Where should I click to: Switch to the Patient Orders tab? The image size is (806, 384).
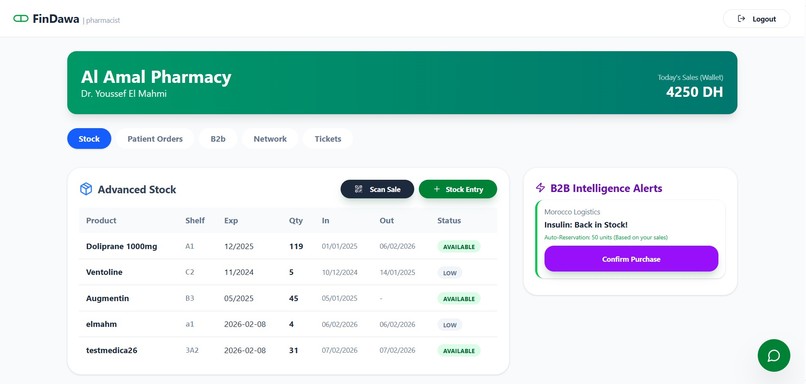click(155, 139)
